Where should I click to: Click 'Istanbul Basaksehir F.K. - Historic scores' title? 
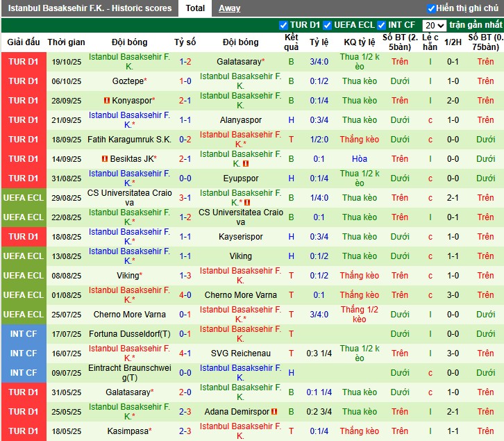tap(90, 8)
